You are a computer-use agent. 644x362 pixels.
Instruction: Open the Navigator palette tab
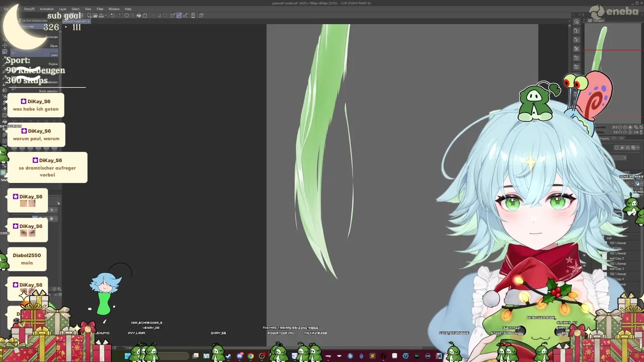click(596, 21)
